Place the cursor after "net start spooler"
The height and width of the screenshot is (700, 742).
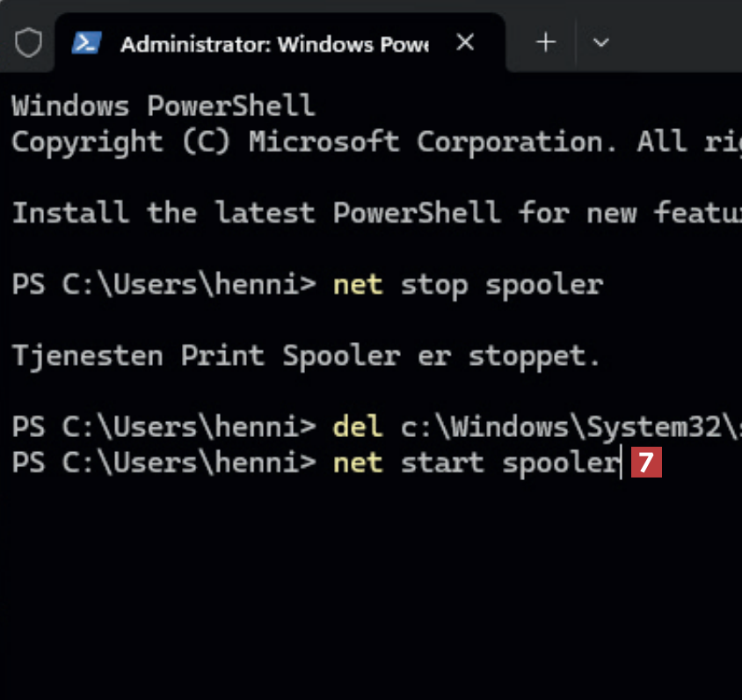coord(621,463)
